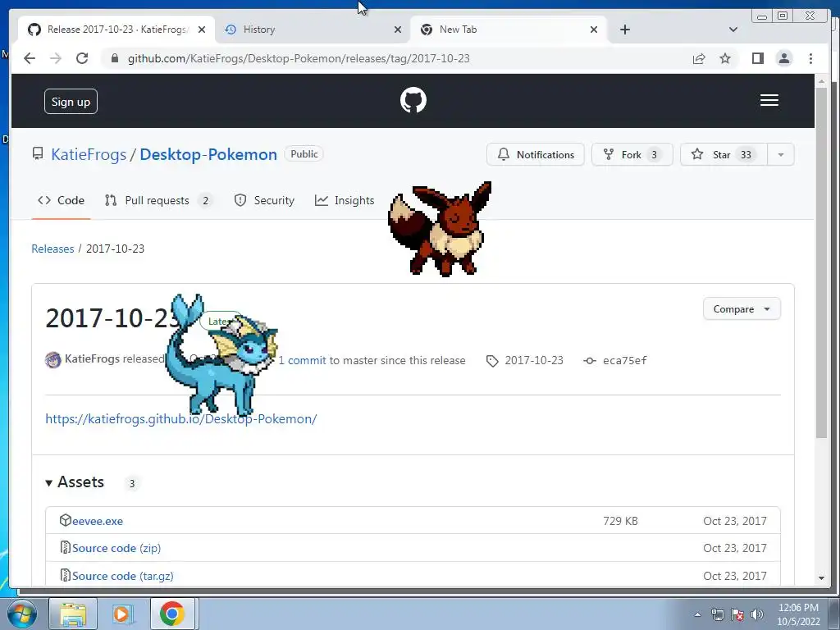Go back to the previous page
The image size is (840, 630).
click(30, 58)
